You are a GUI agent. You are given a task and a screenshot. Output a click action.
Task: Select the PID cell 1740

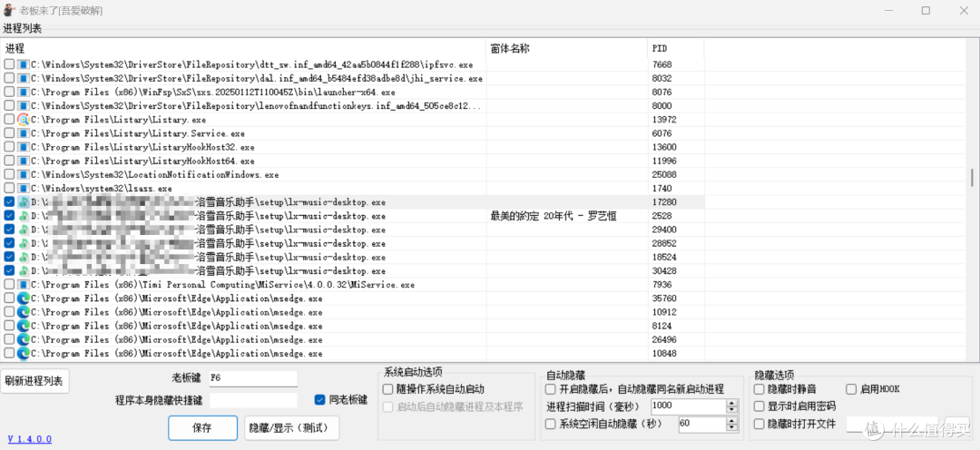coord(661,188)
